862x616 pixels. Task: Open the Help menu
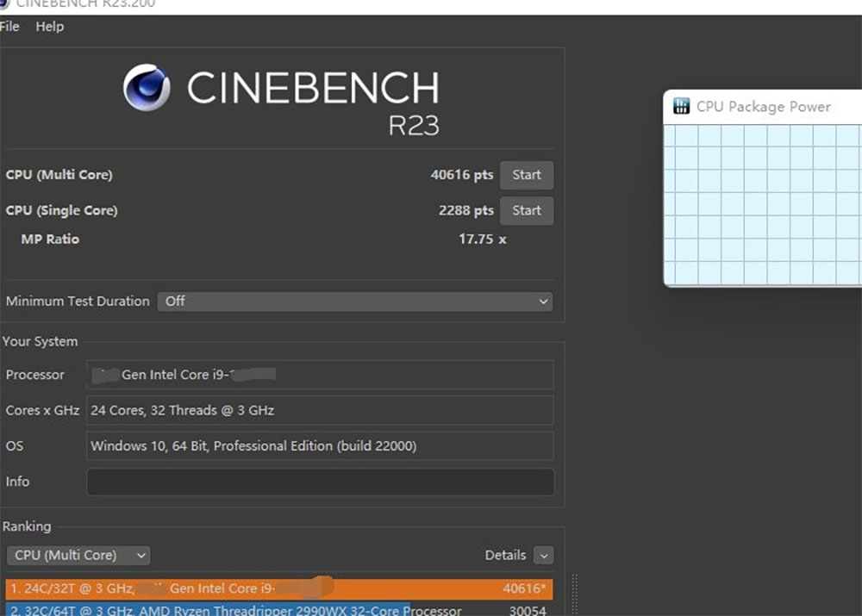pyautogui.click(x=49, y=27)
